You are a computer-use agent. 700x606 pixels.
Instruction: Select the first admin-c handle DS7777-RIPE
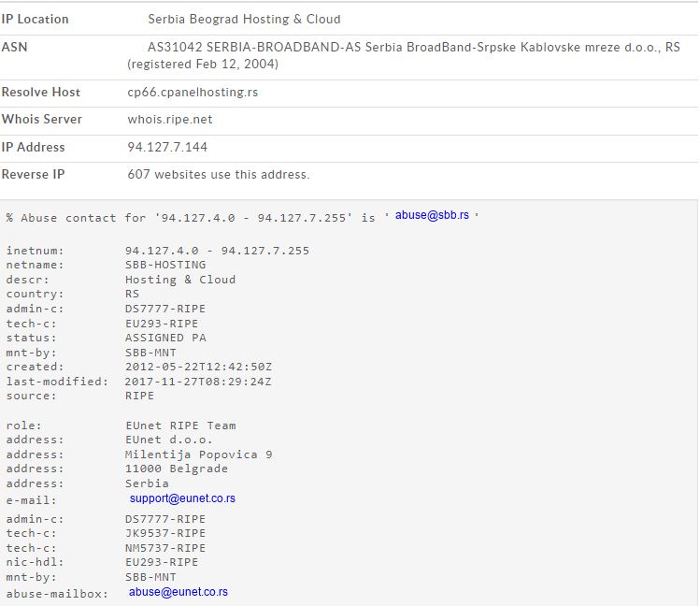pyautogui.click(x=165, y=309)
